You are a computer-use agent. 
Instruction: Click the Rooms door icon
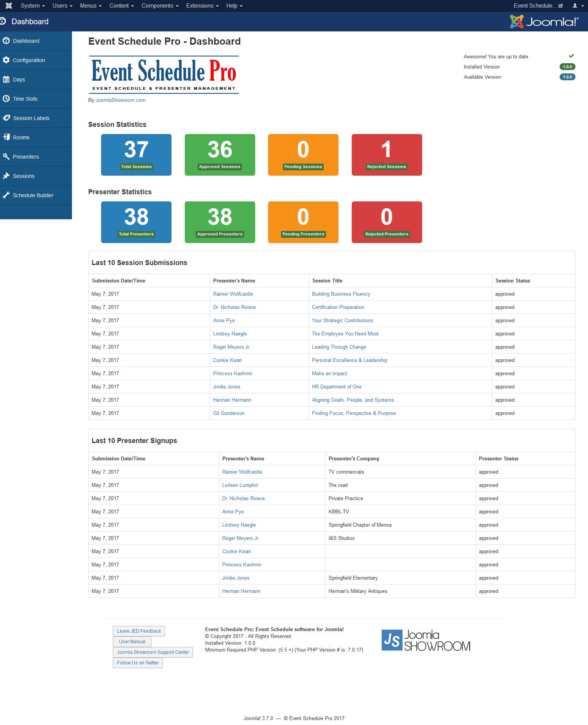pyautogui.click(x=6, y=137)
